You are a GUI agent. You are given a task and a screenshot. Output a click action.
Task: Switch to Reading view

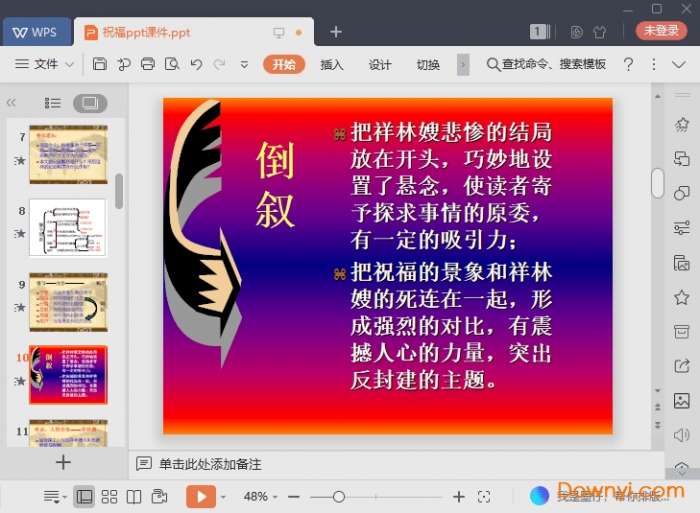click(x=134, y=496)
